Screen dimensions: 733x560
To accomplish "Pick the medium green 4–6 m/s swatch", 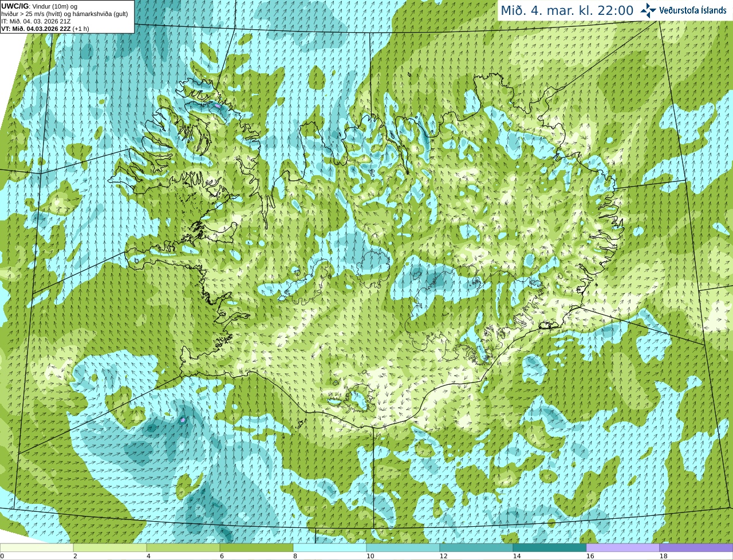I will 183,547.
